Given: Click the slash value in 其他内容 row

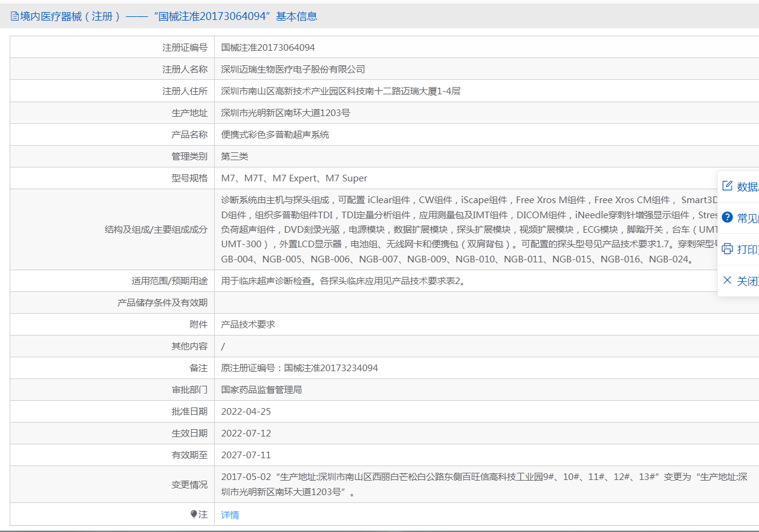Looking at the screenshot, I should (223, 346).
